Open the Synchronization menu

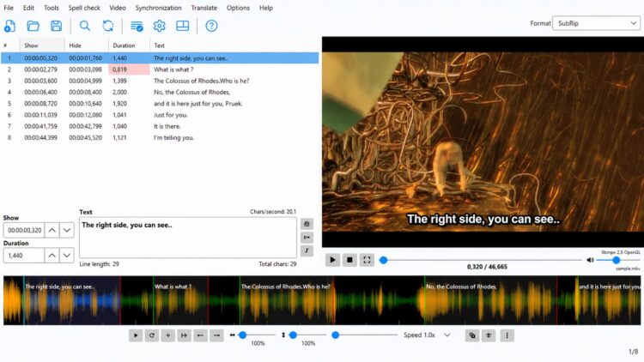158,8
